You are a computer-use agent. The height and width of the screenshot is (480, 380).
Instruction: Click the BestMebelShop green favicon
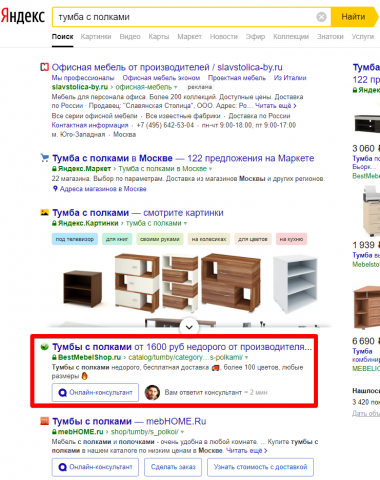44,347
